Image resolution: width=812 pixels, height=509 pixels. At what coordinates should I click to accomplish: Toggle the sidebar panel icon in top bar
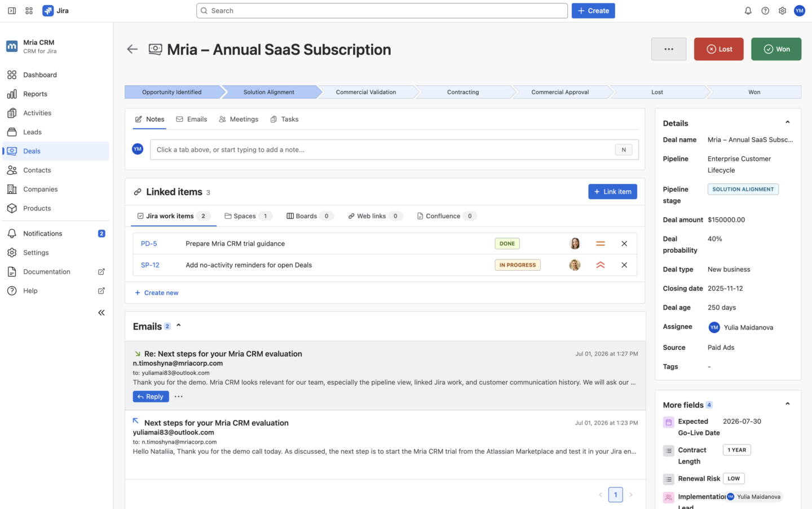12,11
